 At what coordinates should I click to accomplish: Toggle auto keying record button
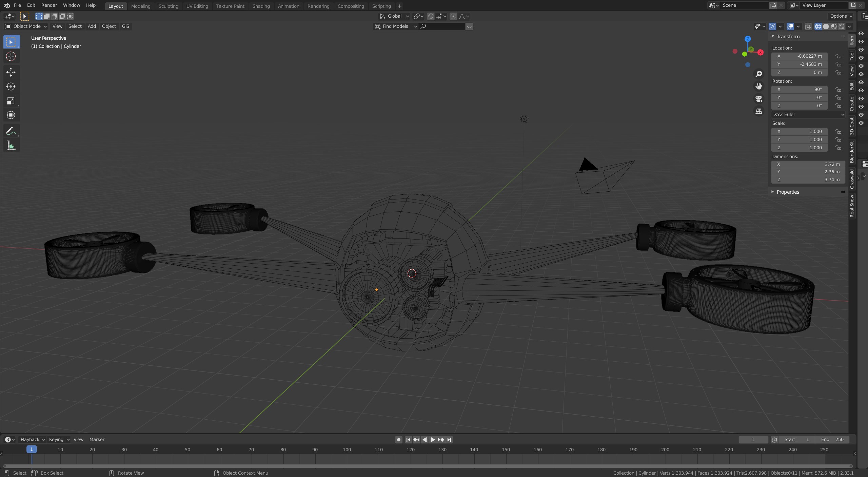[x=398, y=440]
